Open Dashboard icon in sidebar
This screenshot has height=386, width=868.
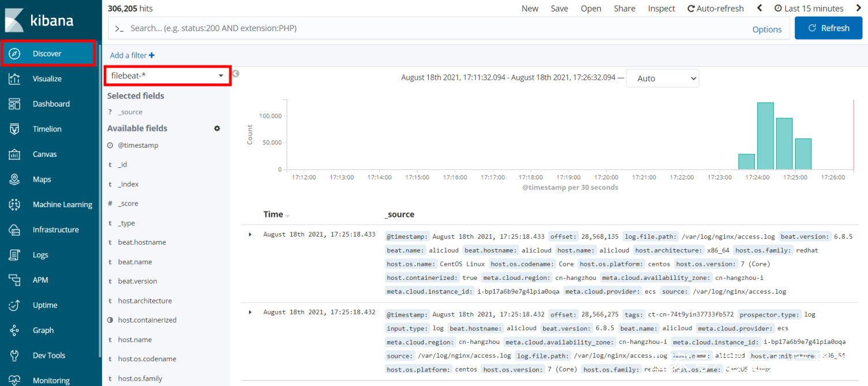(14, 104)
